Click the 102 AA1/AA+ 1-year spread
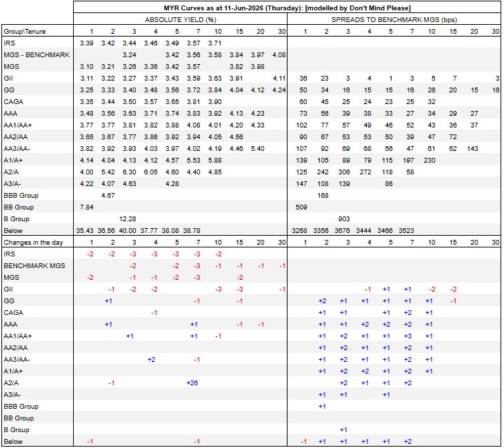The image size is (504, 448). pos(301,125)
